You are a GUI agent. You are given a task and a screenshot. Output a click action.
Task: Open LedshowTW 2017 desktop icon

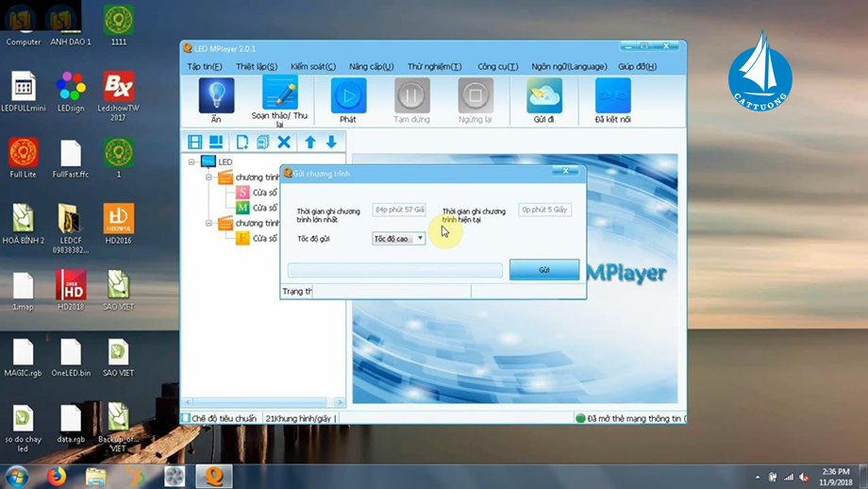[119, 95]
